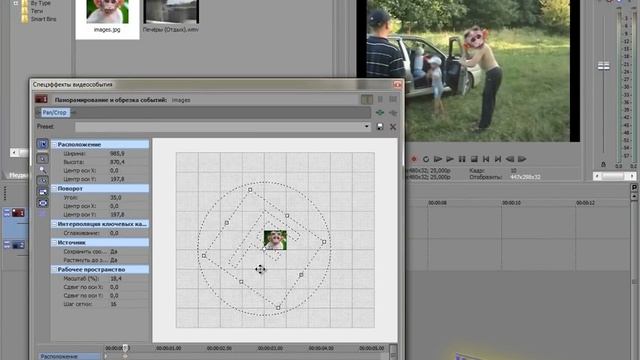This screenshot has width=640, height=360.
Task: Click Go to Start in preview transport
Action: pos(486,159)
